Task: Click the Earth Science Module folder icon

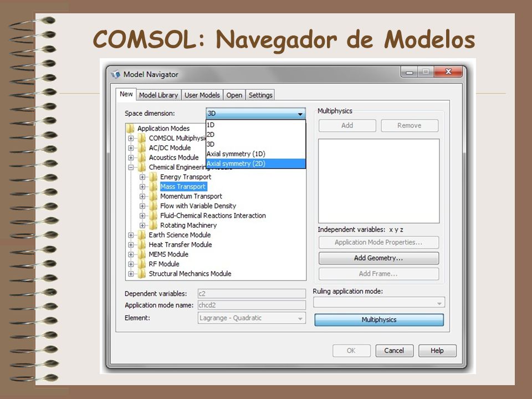Action: tap(142, 235)
